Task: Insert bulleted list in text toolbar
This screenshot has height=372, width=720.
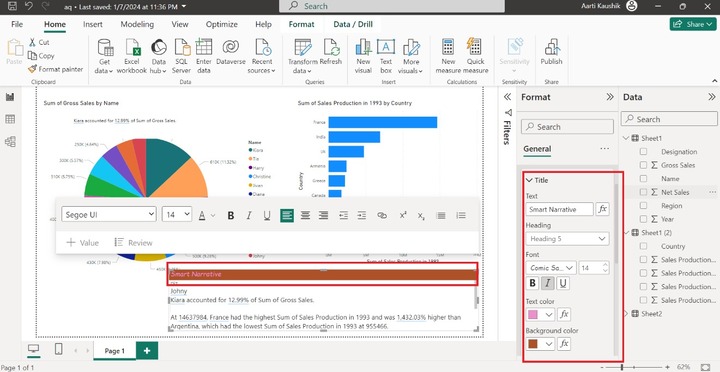Action: pos(441,215)
